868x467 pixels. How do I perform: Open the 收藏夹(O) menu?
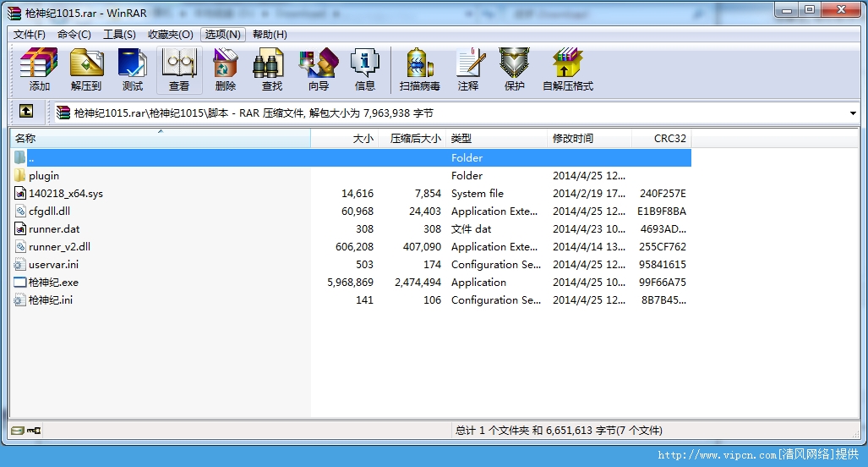click(x=171, y=35)
